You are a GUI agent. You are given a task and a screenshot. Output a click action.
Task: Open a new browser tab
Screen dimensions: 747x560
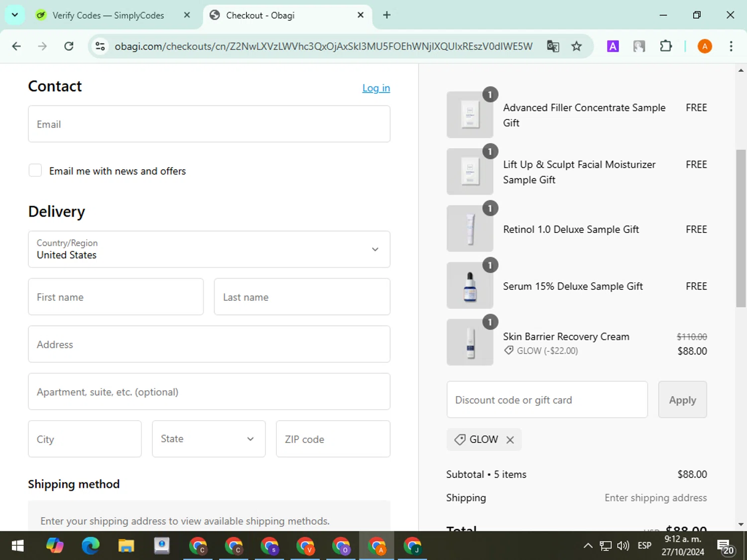(x=386, y=15)
